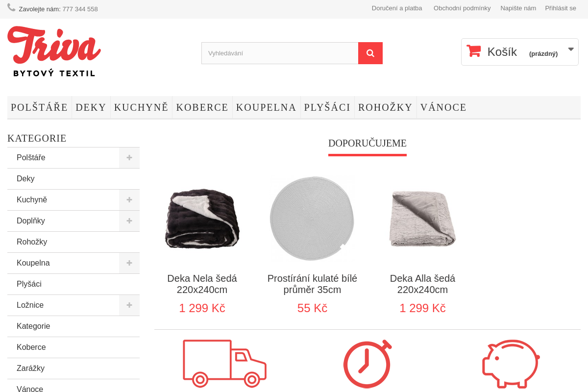Open Prostírání kulaté bílé product image
This screenshot has width=588, height=392.
point(312,219)
